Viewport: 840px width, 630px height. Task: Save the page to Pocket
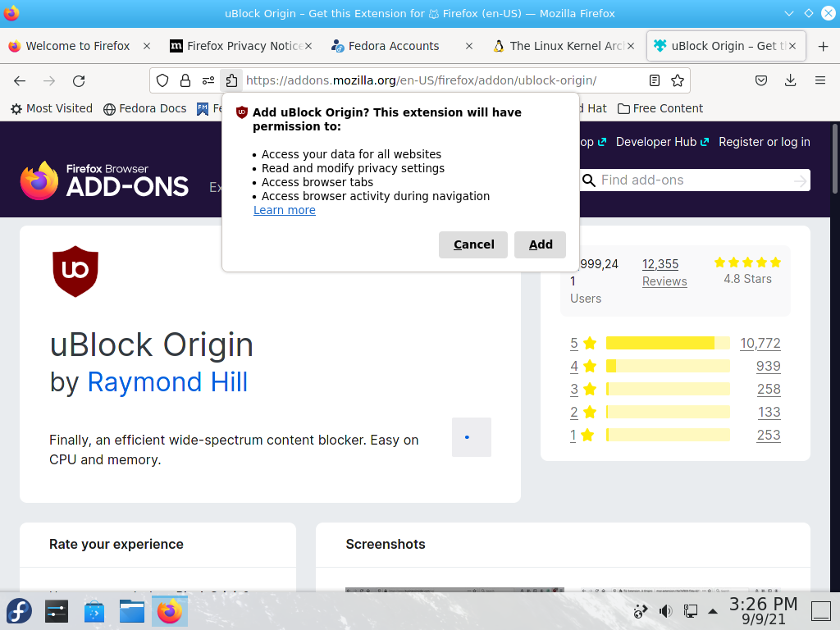761,81
